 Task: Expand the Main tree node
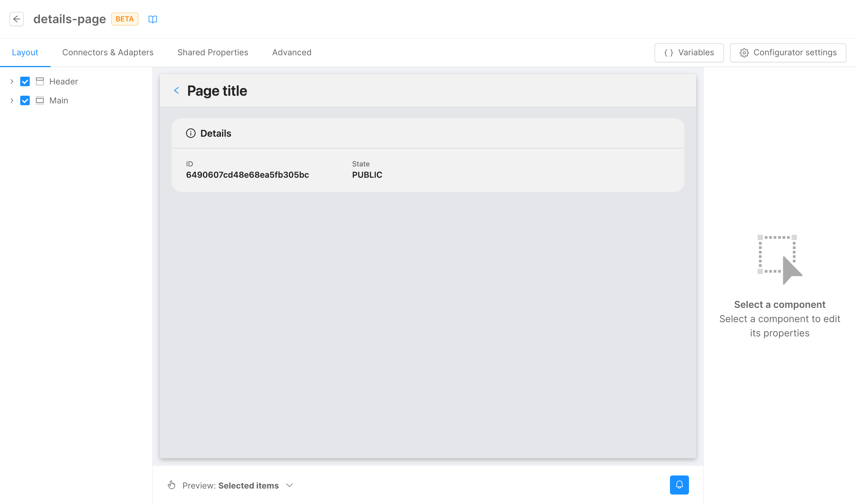coord(11,100)
